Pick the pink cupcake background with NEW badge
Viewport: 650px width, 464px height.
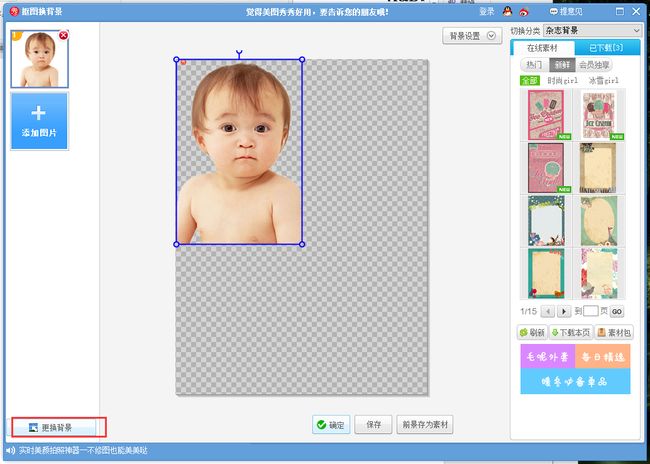(x=546, y=168)
